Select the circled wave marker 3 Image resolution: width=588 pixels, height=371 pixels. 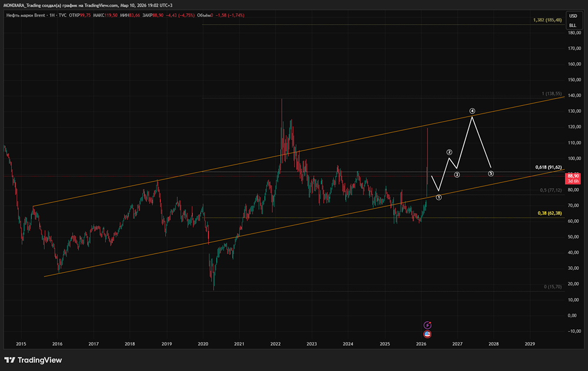pyautogui.click(x=457, y=175)
